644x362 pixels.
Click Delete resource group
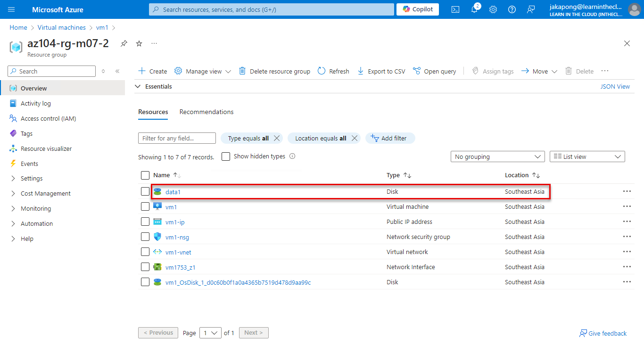(x=274, y=71)
